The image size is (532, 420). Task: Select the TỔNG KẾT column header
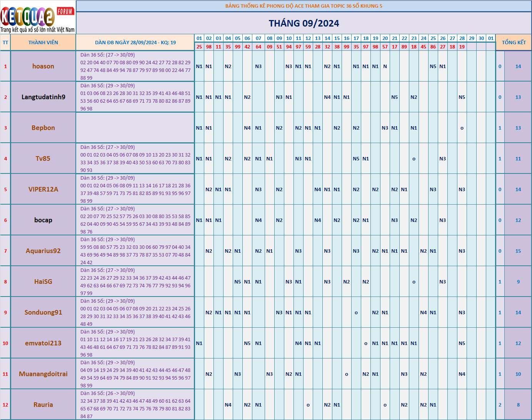tap(514, 43)
